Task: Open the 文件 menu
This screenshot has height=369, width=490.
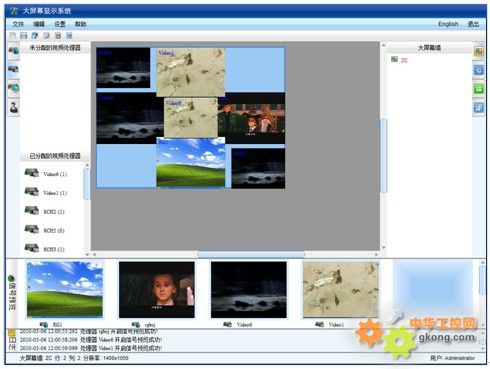Action: 18,24
